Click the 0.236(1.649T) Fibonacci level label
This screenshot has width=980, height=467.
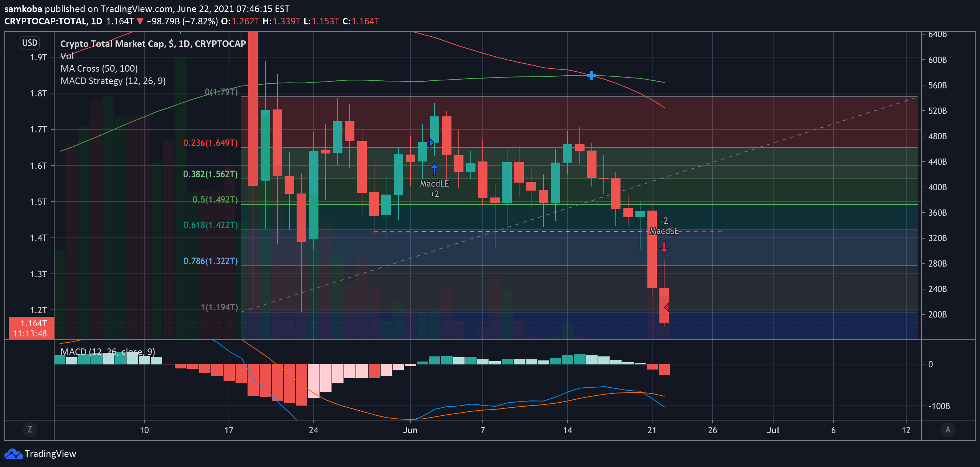pyautogui.click(x=210, y=143)
